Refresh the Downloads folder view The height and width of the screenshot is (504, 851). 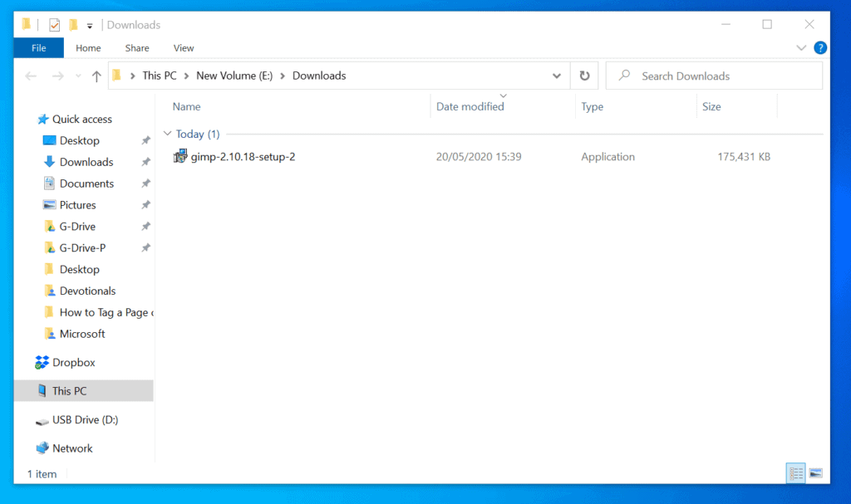coord(584,75)
